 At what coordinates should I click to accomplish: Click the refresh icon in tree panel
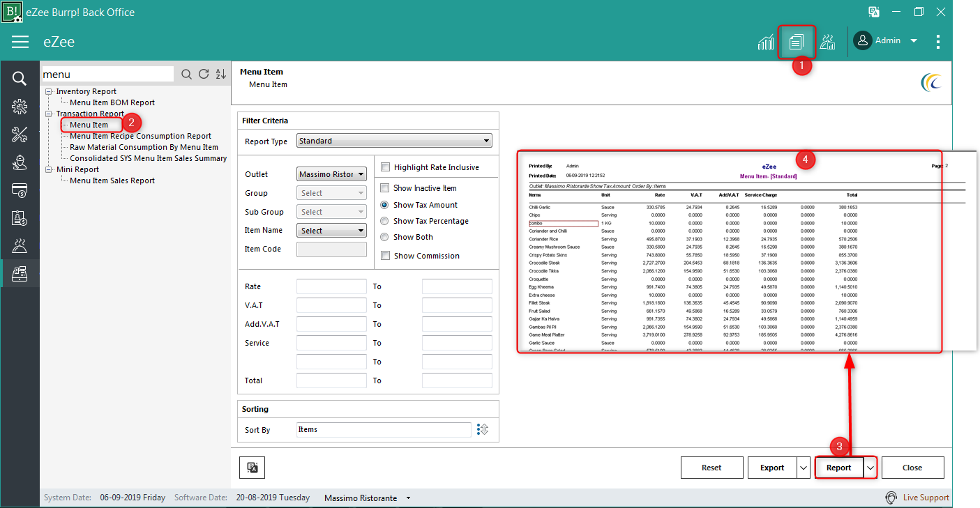pyautogui.click(x=204, y=75)
